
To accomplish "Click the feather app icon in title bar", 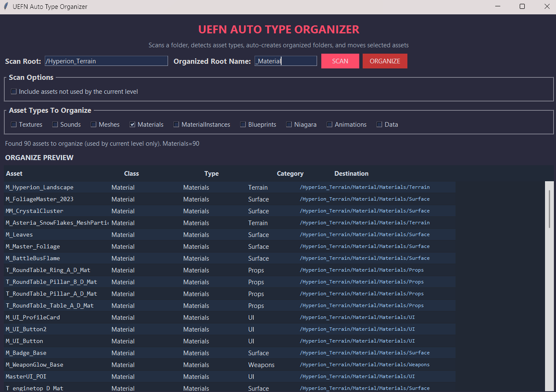I will 5,6.
